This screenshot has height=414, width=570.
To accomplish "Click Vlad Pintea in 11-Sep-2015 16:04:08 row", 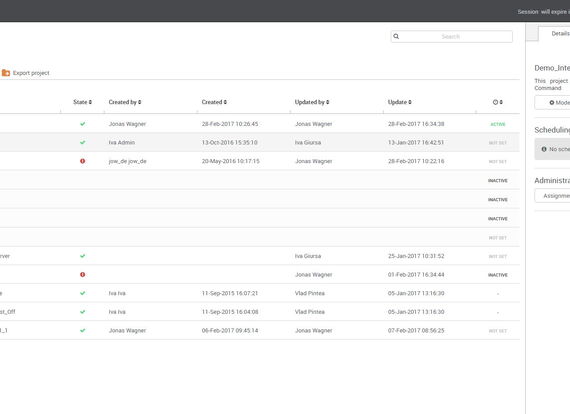I will pyautogui.click(x=309, y=312).
